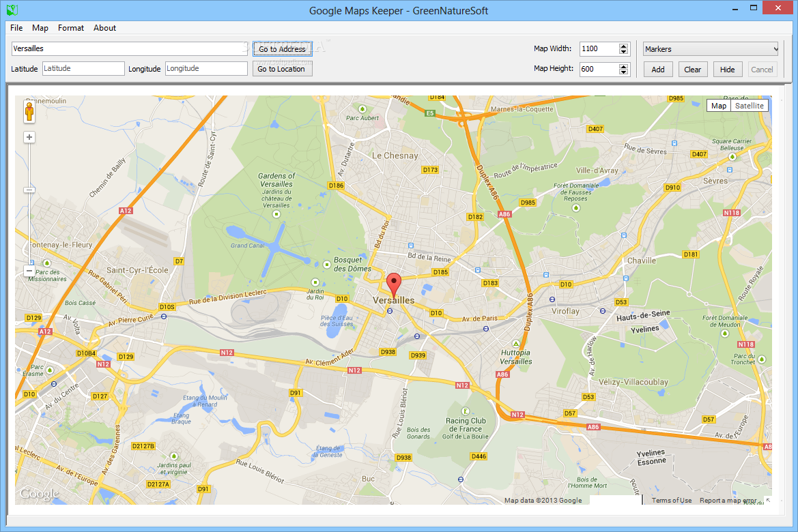Open the About menu
This screenshot has width=798, height=532.
pos(105,28)
